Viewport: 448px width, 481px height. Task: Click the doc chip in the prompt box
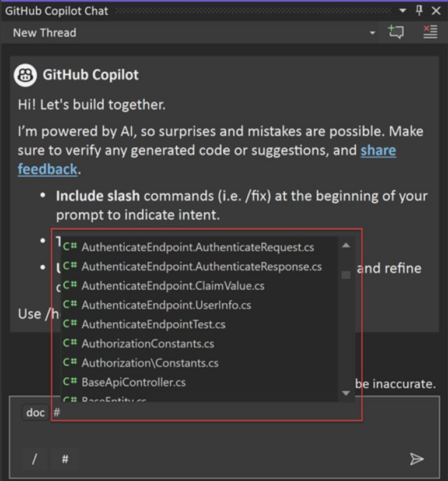point(34,412)
